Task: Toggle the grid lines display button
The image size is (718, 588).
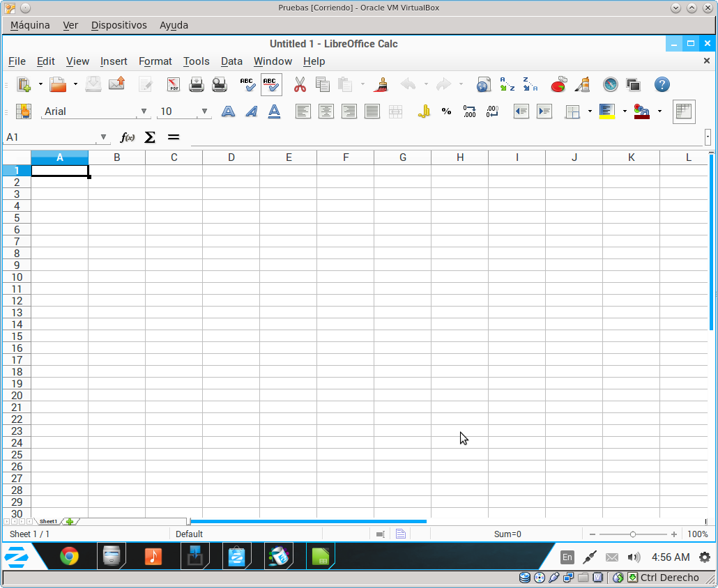Action: 683,111
